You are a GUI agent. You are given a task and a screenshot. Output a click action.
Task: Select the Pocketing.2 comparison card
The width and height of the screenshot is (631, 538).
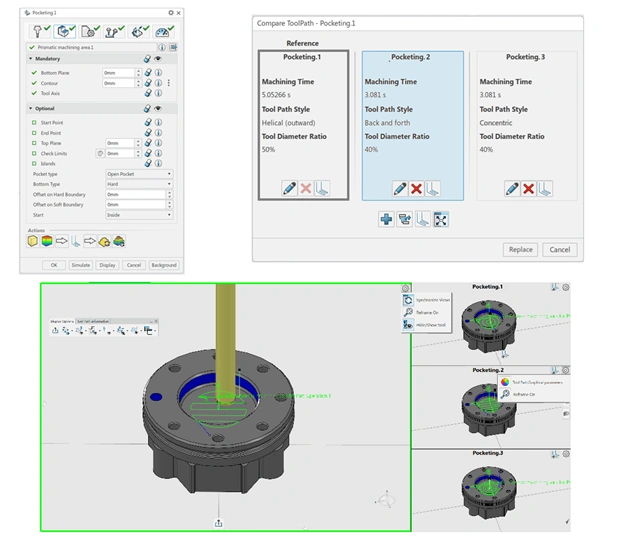click(x=413, y=126)
